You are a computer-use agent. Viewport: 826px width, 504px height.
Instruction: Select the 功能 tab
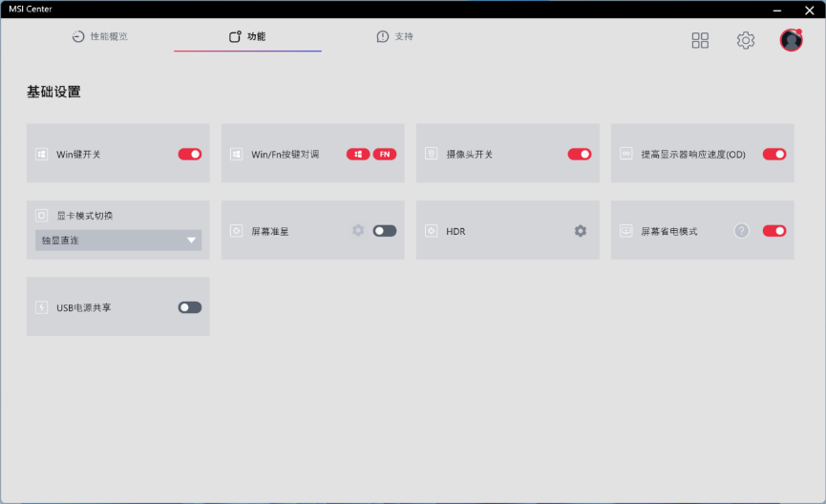(247, 36)
